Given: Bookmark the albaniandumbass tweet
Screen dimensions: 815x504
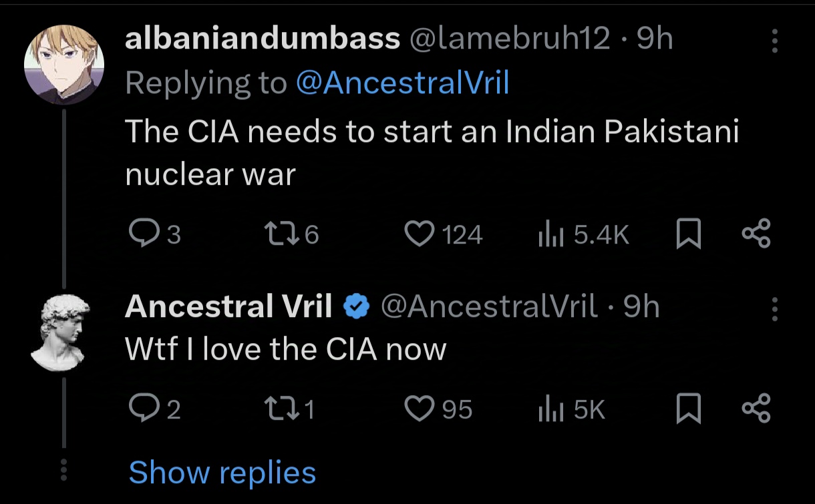Looking at the screenshot, I should pos(689,235).
